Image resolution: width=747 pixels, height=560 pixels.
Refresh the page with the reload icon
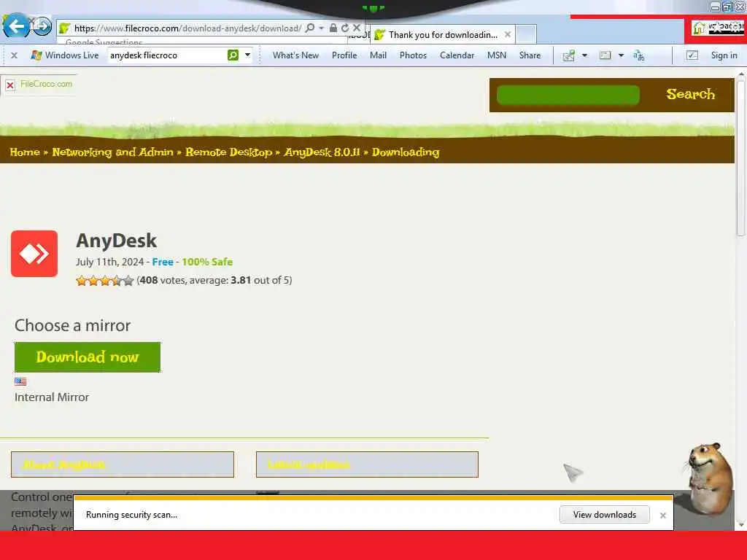tap(345, 28)
